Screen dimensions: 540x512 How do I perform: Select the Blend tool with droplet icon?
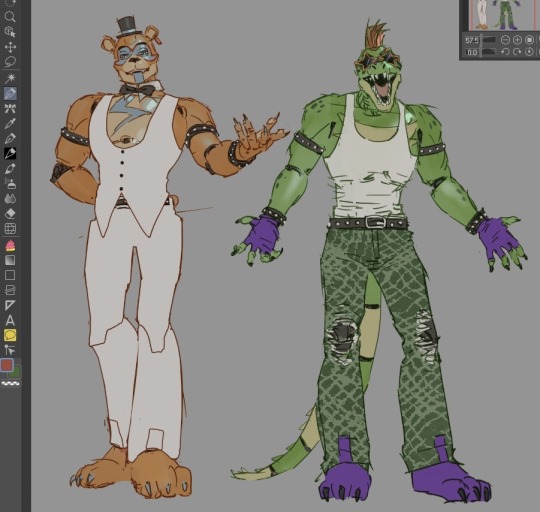[x=10, y=199]
